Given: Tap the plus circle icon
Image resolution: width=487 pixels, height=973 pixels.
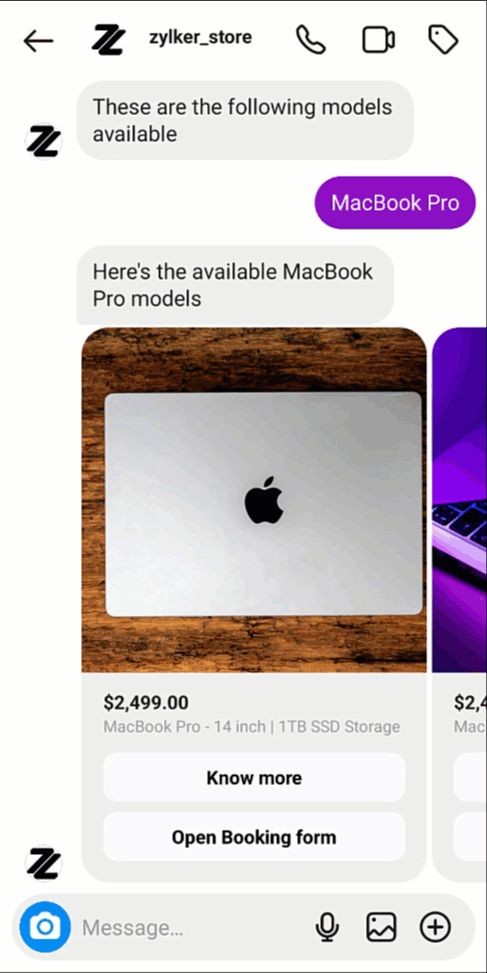Looking at the screenshot, I should point(436,927).
